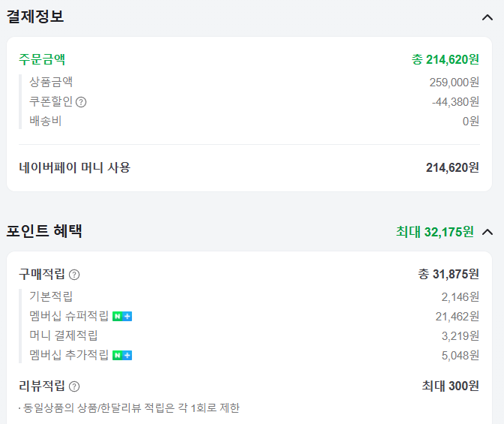Click the 기본적립 label
The width and height of the screenshot is (504, 424).
point(51,296)
